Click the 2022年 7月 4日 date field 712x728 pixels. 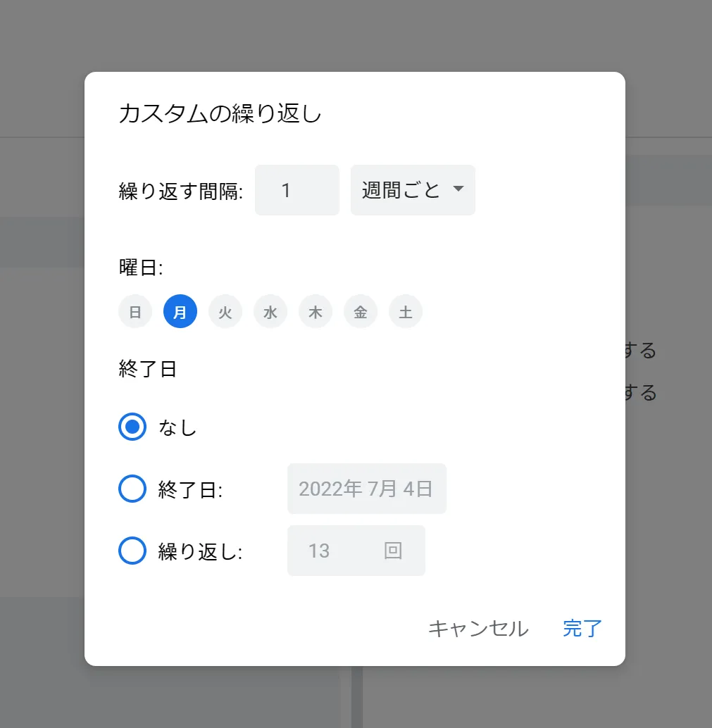(366, 489)
